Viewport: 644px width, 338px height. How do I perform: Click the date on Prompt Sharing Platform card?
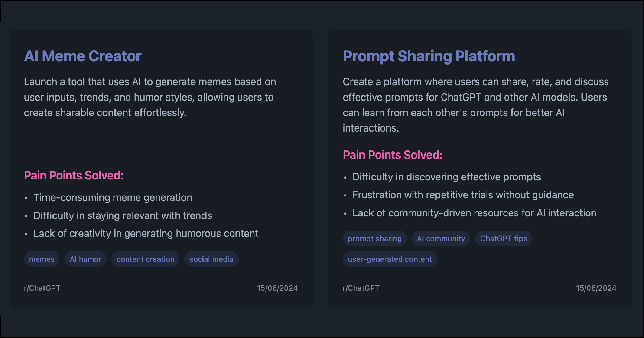pyautogui.click(x=596, y=288)
